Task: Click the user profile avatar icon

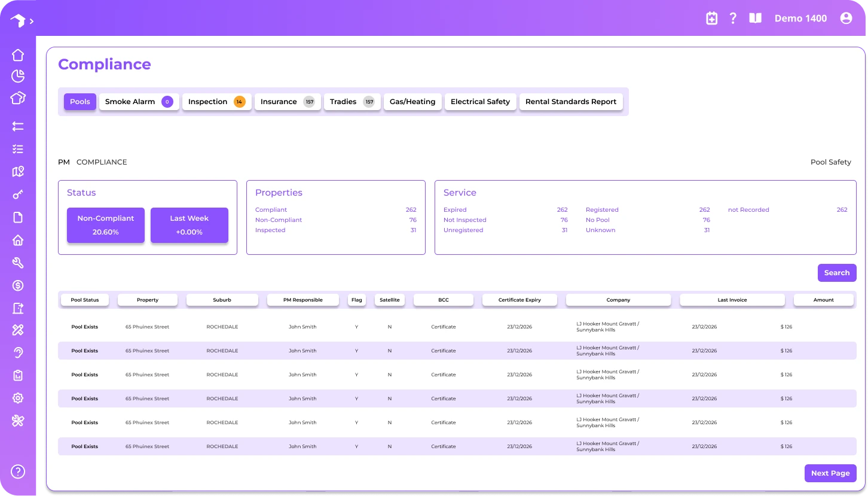Action: 846,19
